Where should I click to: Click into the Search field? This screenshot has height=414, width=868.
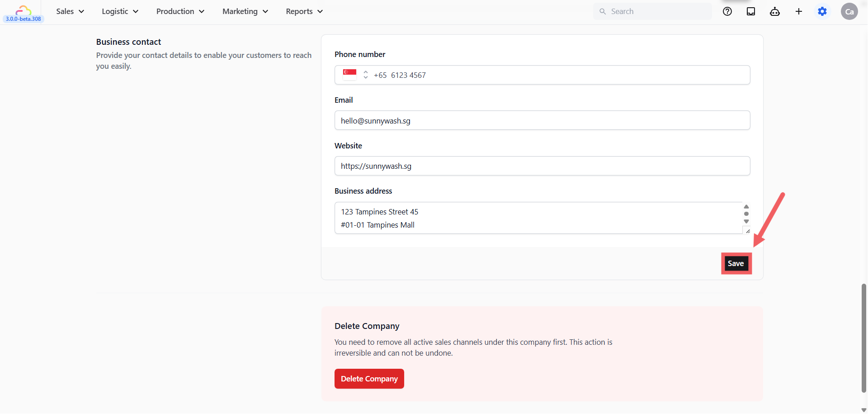click(652, 11)
